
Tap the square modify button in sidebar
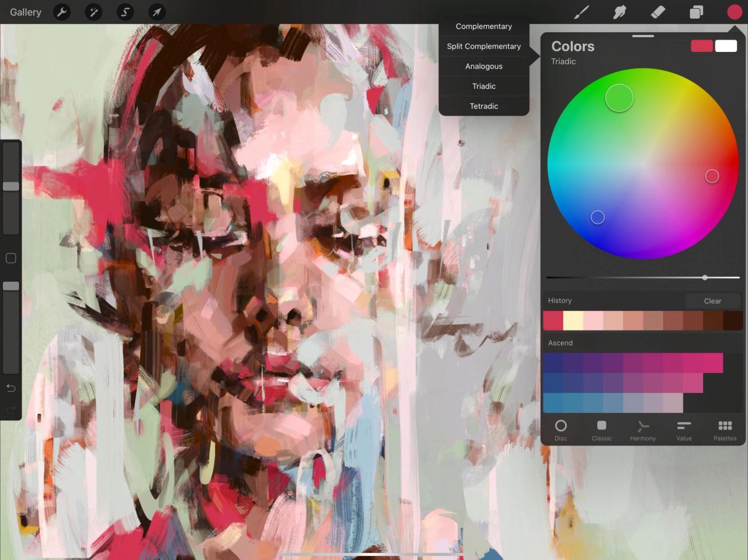(x=11, y=258)
